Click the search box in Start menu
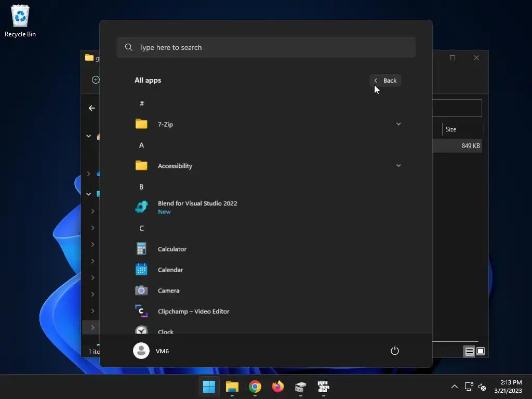 point(266,47)
